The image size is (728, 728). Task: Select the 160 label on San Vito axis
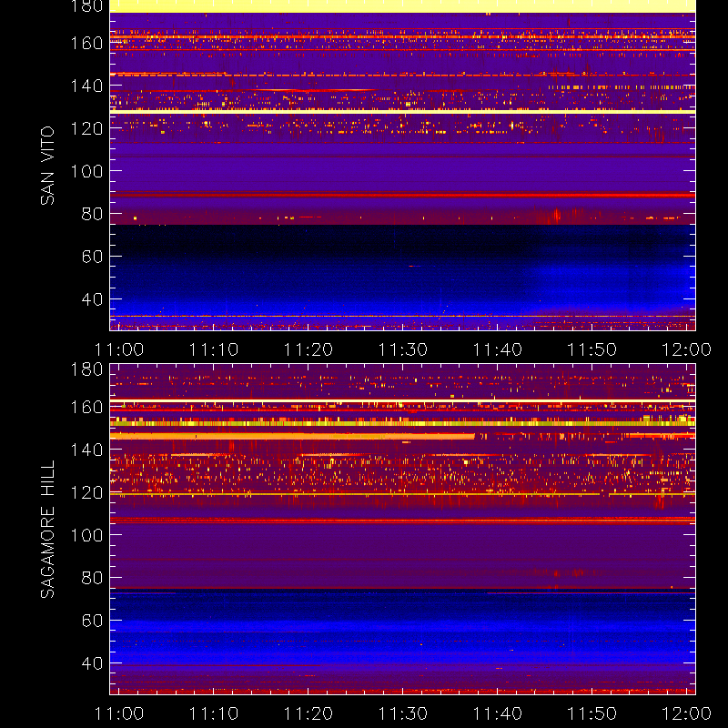pyautogui.click(x=86, y=43)
